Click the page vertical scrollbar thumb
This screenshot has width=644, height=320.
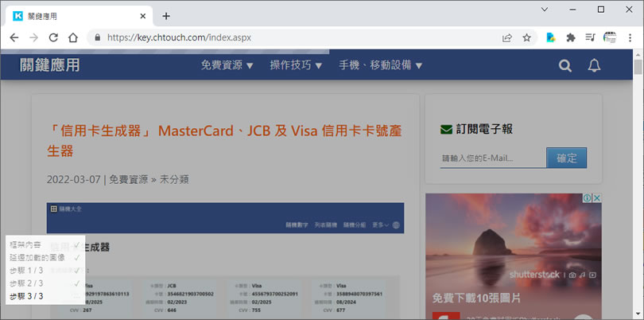pos(638,67)
